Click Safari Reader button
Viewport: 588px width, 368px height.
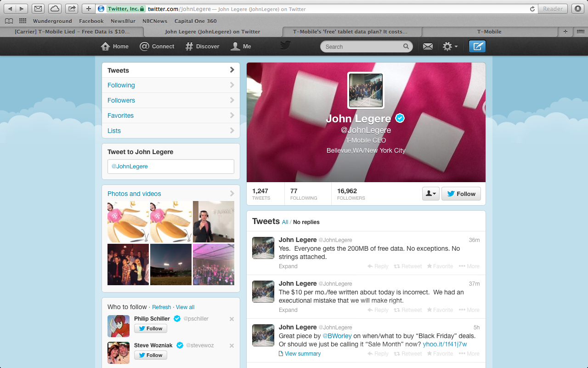tap(553, 9)
